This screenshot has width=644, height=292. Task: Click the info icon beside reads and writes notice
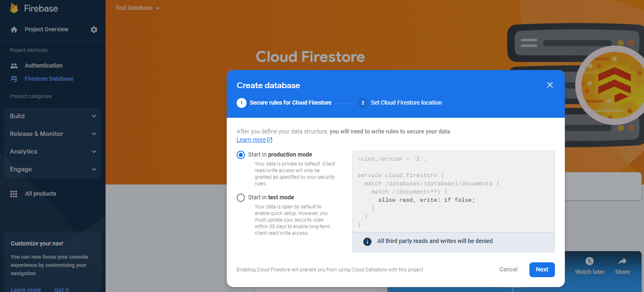coord(367,241)
